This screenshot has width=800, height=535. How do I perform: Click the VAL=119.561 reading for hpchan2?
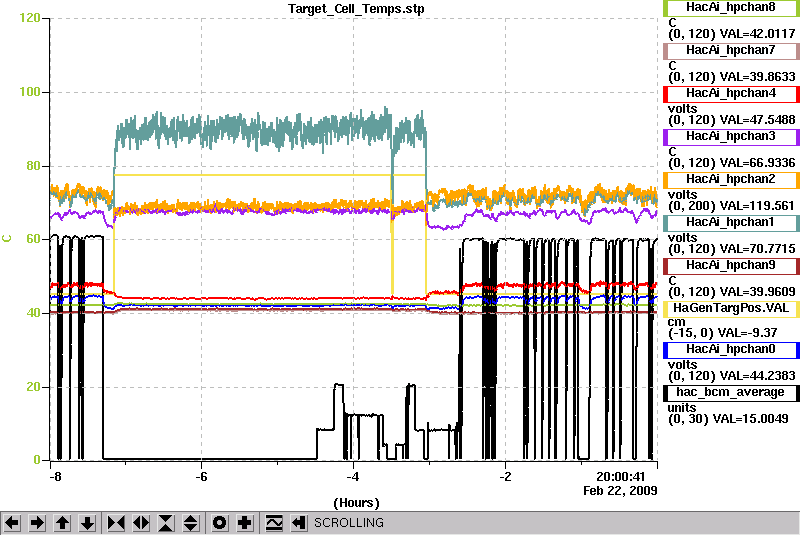[757, 206]
